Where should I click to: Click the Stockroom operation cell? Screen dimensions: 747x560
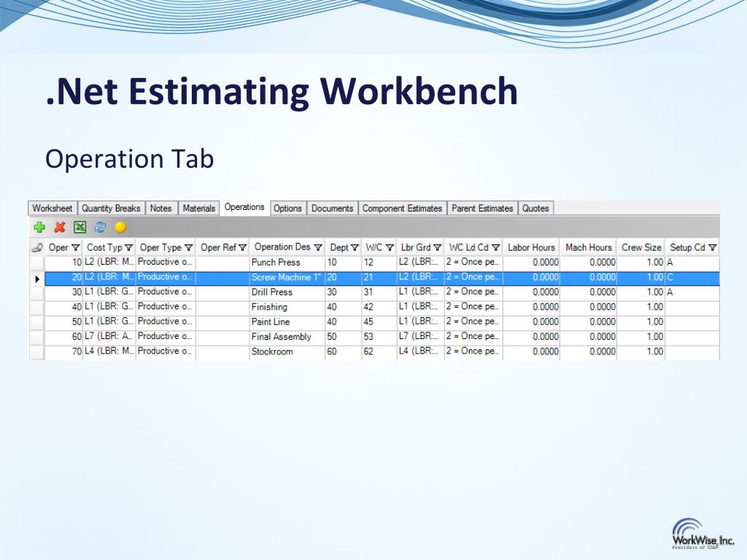(x=287, y=351)
